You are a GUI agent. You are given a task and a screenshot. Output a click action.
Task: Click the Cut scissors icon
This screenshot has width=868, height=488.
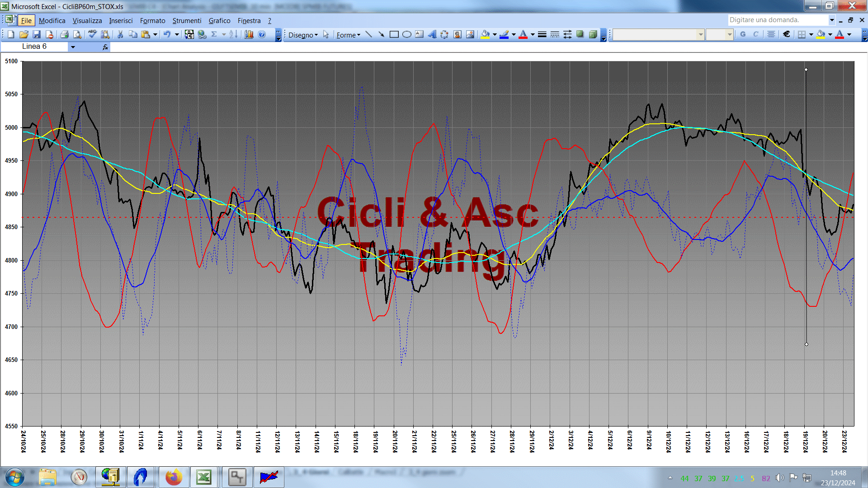120,34
